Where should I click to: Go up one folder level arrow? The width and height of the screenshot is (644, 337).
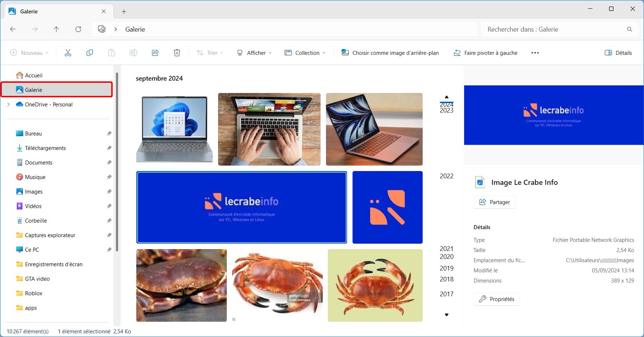[56, 29]
